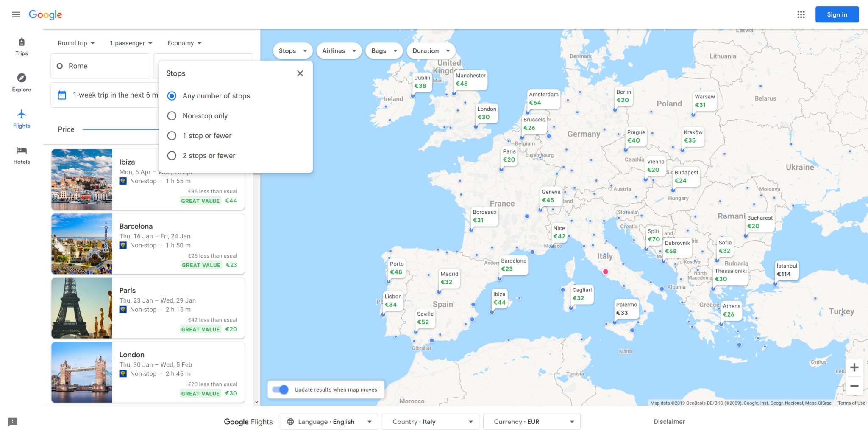Viewport: 868px width, 437px height.
Task: Click the Google logo
Action: [45, 15]
